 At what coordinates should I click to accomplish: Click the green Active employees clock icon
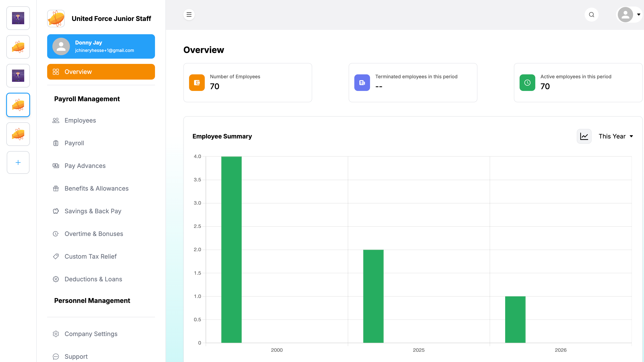pos(527,83)
